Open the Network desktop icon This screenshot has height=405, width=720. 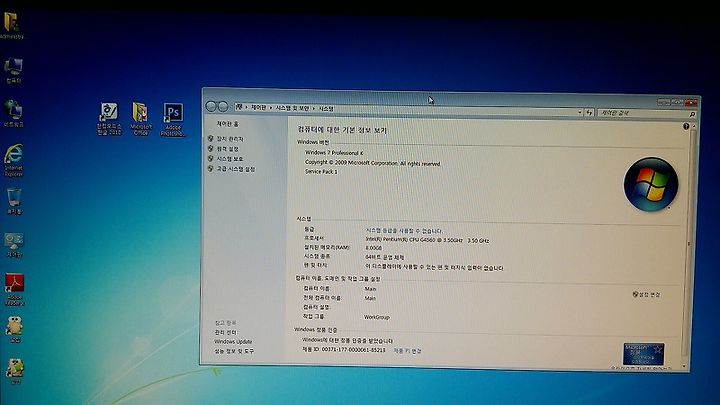[x=13, y=113]
